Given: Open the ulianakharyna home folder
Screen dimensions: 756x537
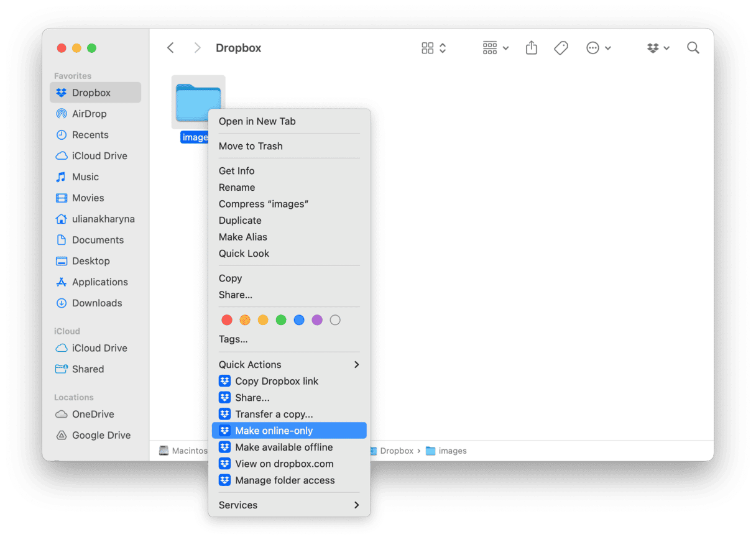Looking at the screenshot, I should tap(95, 219).
